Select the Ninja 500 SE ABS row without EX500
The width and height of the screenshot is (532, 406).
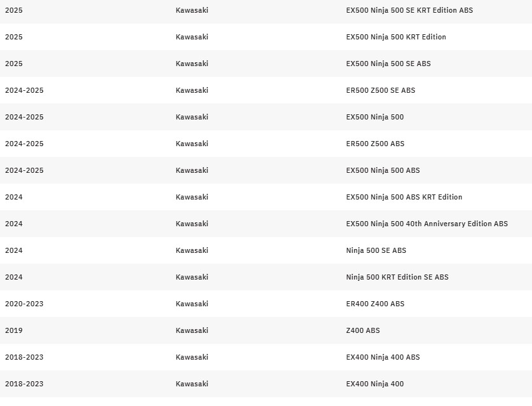[376, 250]
